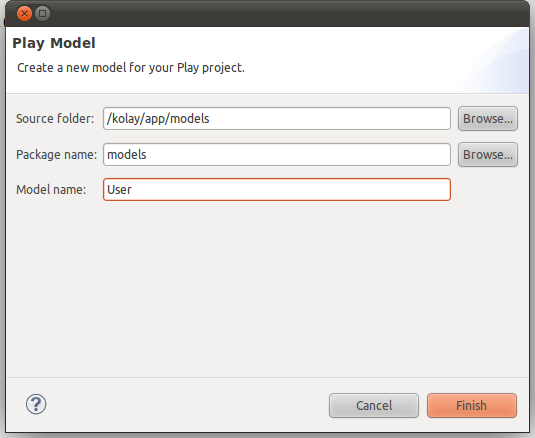The width and height of the screenshot is (535, 438).
Task: Focus the Package name input field
Action: coord(277,155)
